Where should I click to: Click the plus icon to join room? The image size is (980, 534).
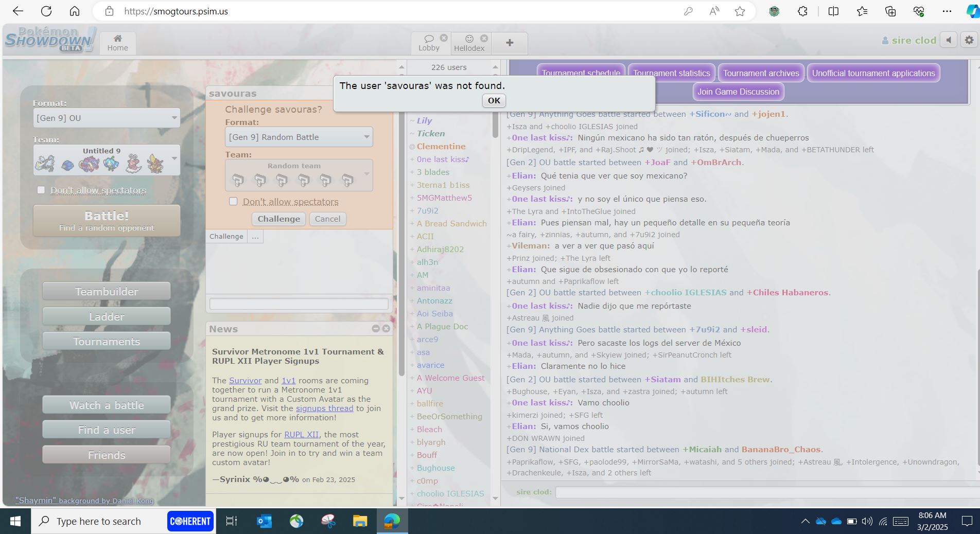(510, 43)
